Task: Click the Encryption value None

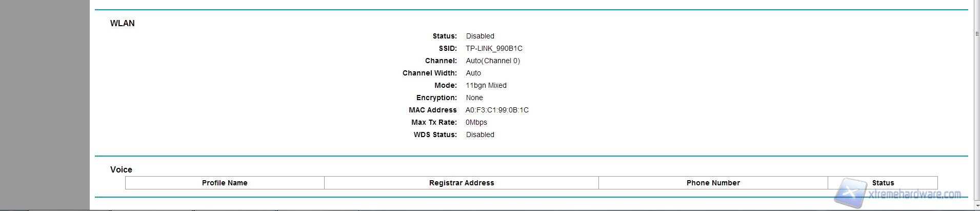Action: [474, 98]
